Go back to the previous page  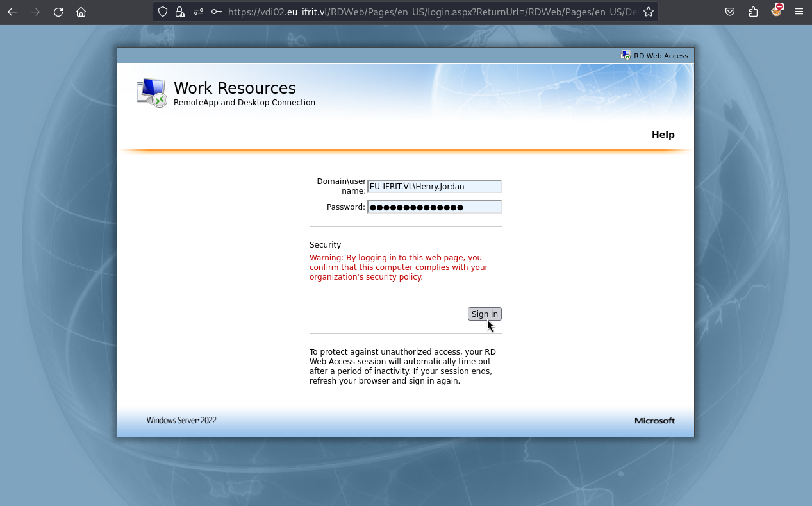12,12
